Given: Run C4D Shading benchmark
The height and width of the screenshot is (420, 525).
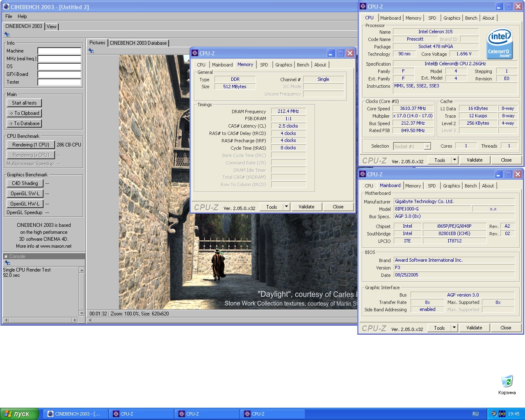Looking at the screenshot, I should click(x=25, y=183).
